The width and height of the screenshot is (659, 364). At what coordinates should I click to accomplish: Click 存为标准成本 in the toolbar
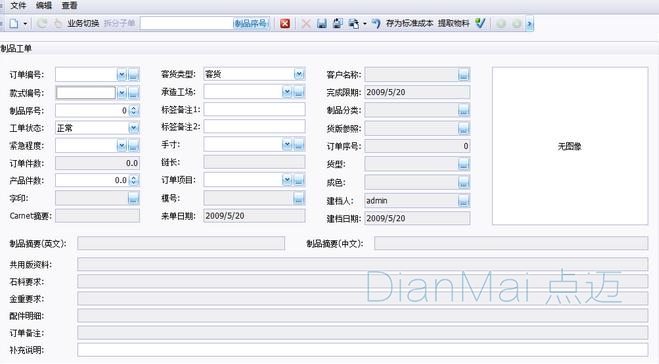click(409, 24)
